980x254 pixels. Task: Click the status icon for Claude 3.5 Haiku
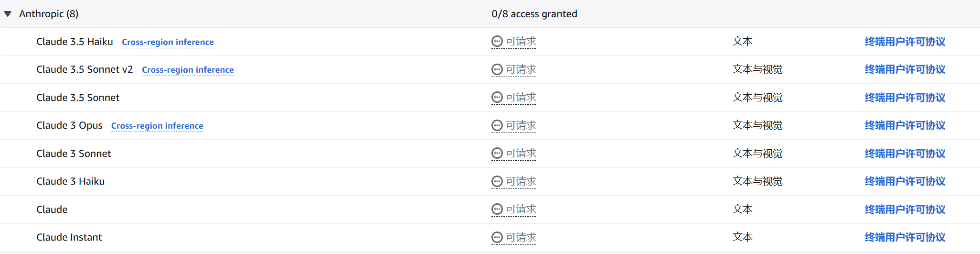[497, 42]
